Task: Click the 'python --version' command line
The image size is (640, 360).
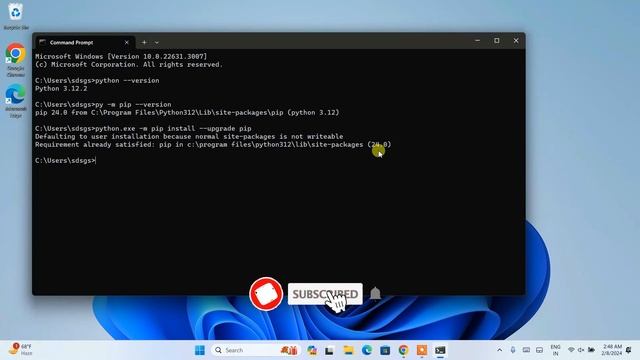Action: pos(97,80)
